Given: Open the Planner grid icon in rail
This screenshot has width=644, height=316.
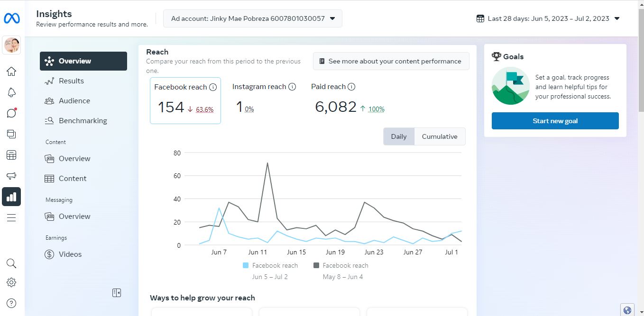Looking at the screenshot, I should click(x=11, y=155).
